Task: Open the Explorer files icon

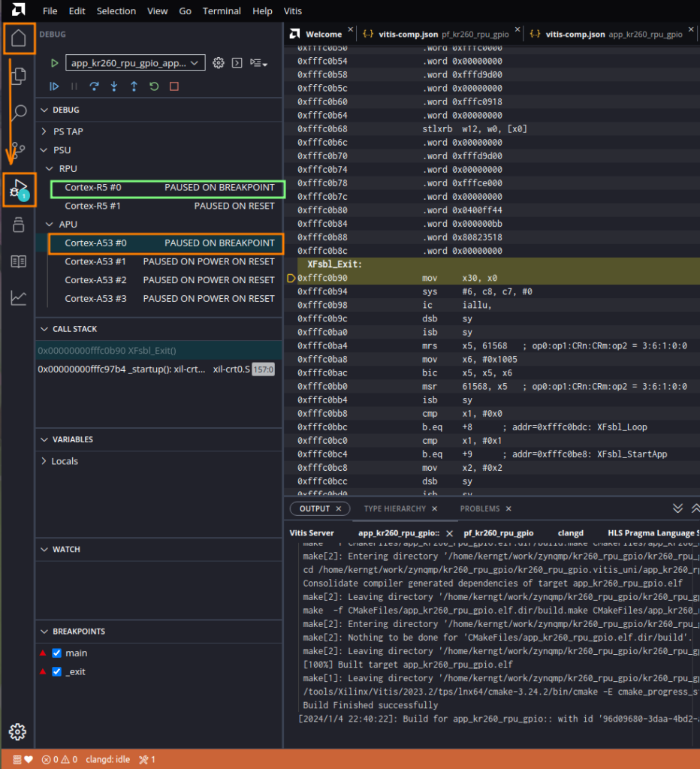Action: click(19, 76)
